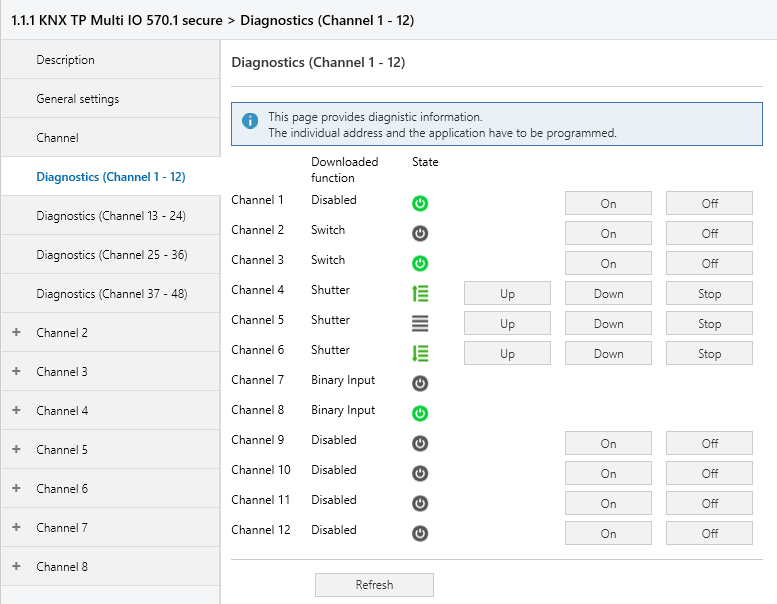The image size is (777, 604).
Task: Click the green power state icon for Channel 1
Action: pos(420,203)
